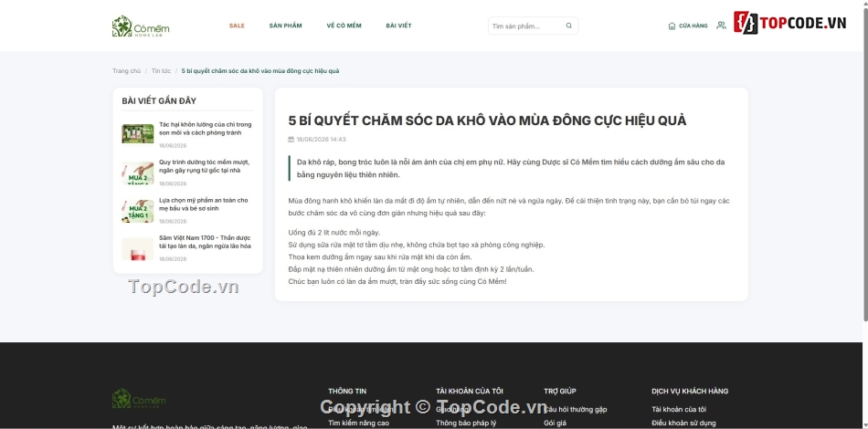Click the footer heading TÀI KHOẢN CỦA TÔI
This screenshot has height=429, width=868.
[x=470, y=391]
